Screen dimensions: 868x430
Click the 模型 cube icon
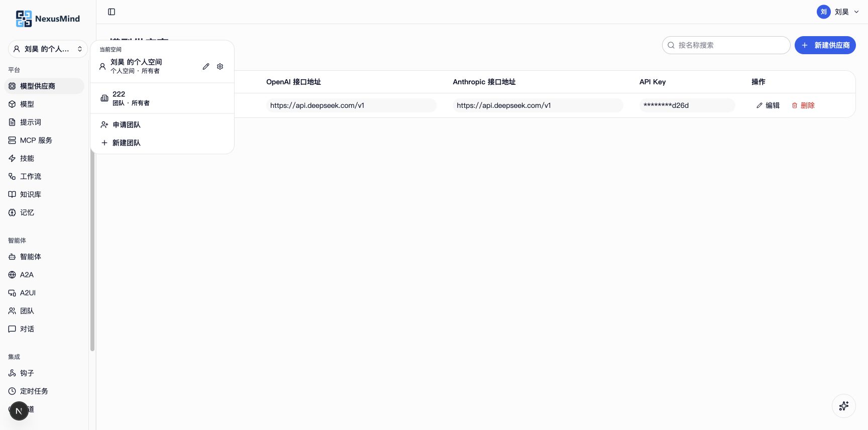[12, 104]
